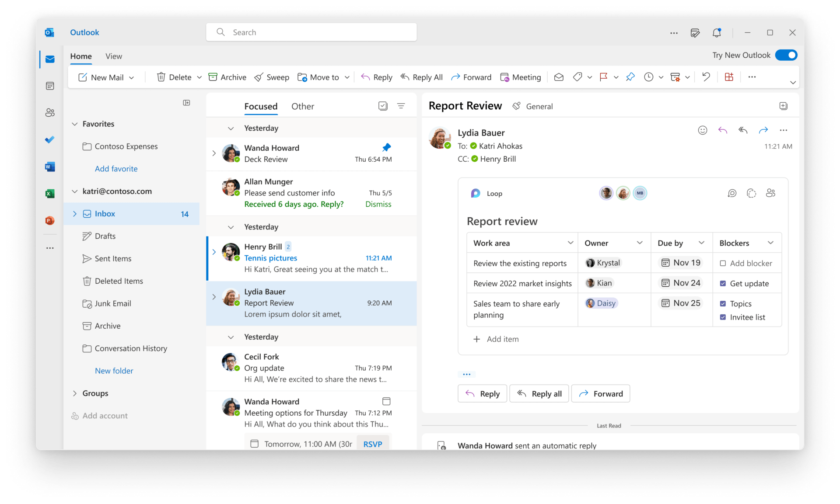
Task: Click the Undo icon in the toolbar
Action: click(706, 77)
